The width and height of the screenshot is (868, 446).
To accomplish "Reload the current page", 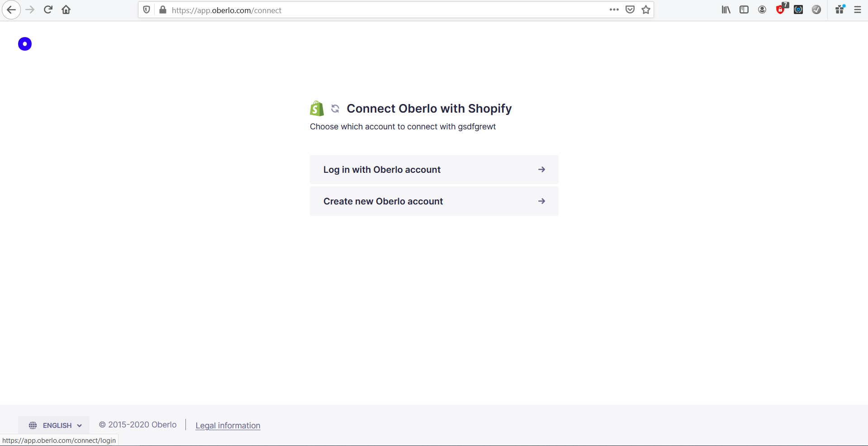I will 48,10.
